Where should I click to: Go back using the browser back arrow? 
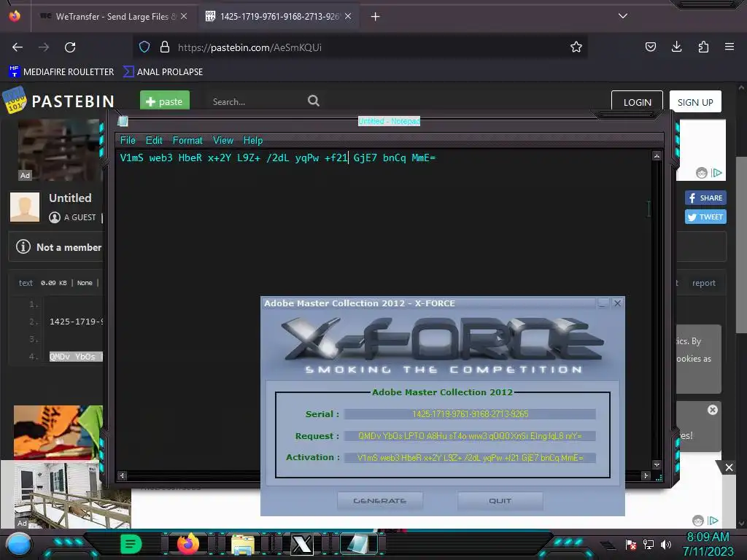pyautogui.click(x=18, y=47)
